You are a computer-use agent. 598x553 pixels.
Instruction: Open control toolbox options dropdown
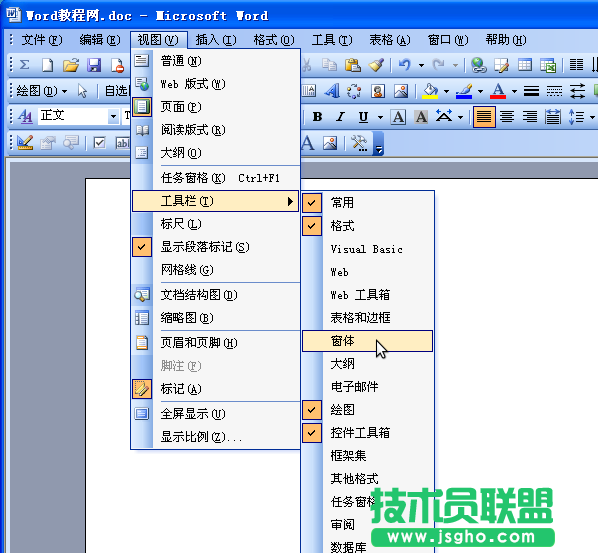click(378, 144)
